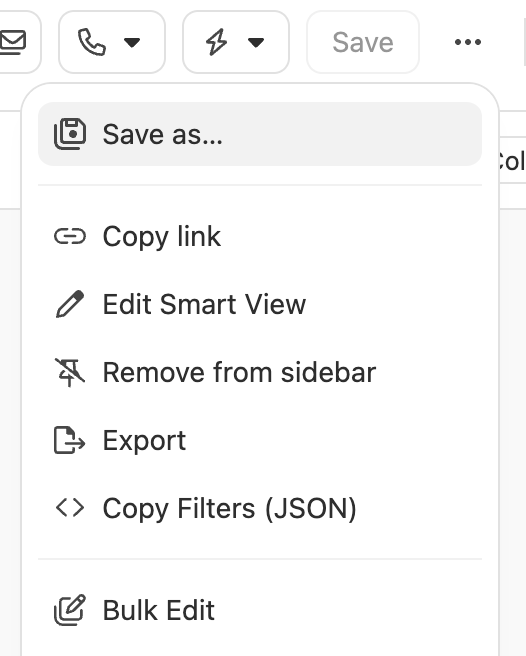
Task: Select Copy Filters (JSON)
Action: click(x=260, y=508)
